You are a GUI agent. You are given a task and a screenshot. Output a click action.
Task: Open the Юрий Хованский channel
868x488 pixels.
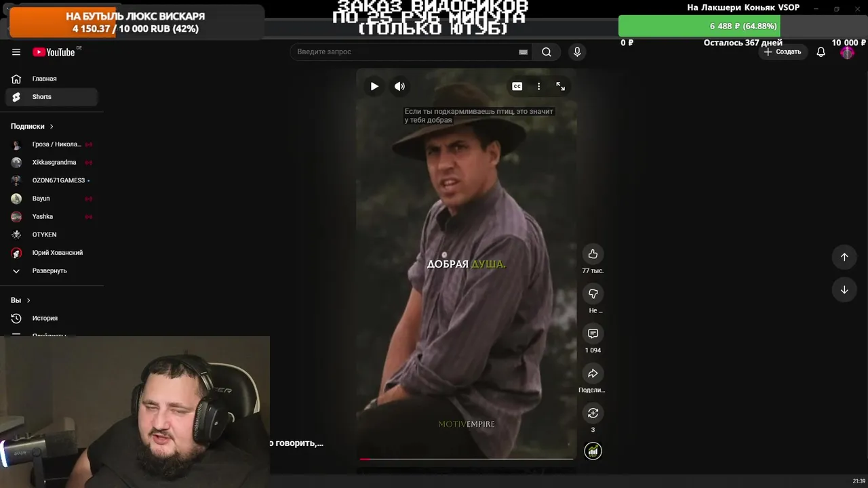pos(52,253)
